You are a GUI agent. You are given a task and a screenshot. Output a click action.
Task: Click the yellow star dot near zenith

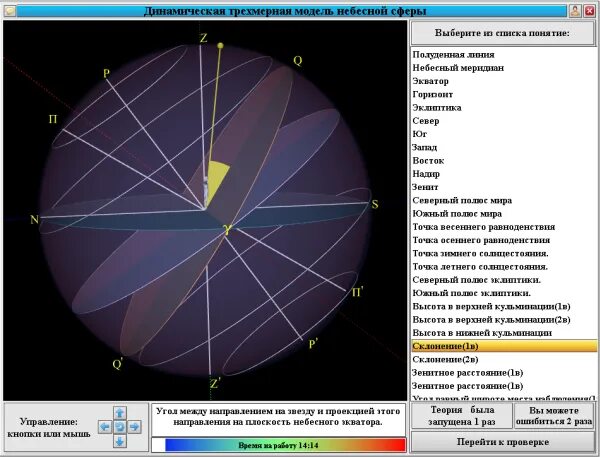[x=220, y=46]
